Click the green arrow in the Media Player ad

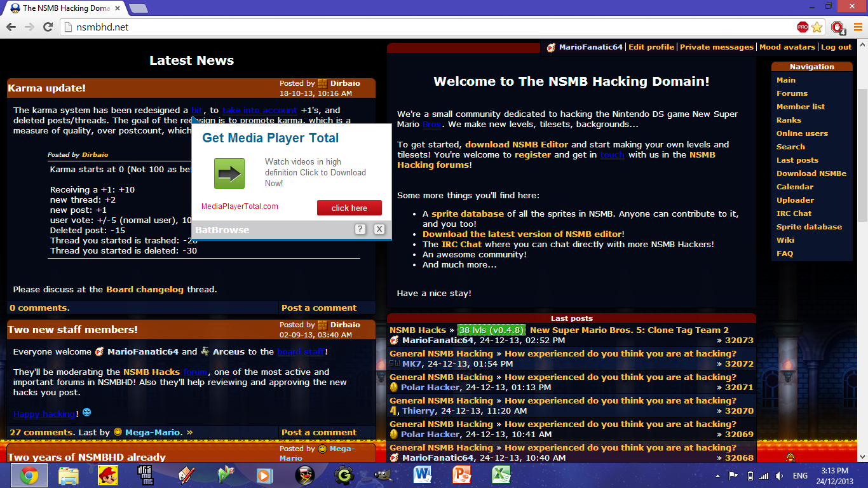(229, 173)
